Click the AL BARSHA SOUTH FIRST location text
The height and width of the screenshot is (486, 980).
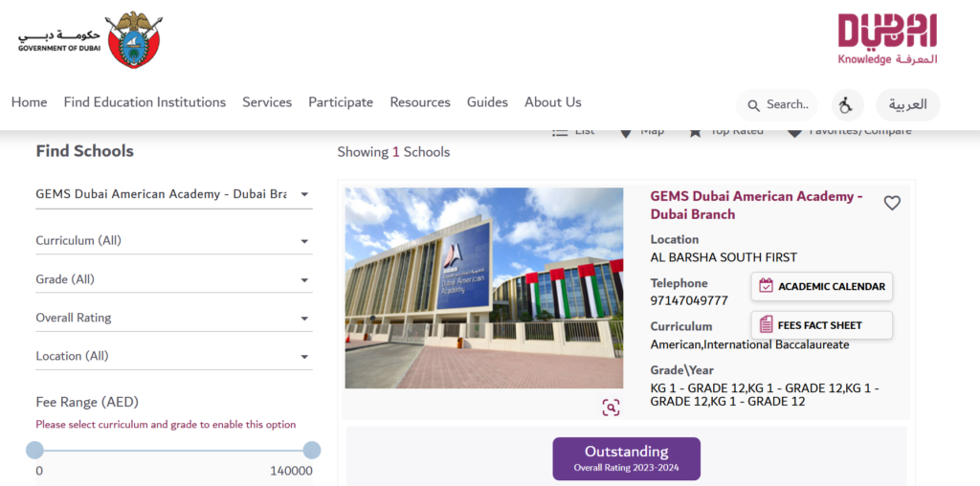coord(724,257)
